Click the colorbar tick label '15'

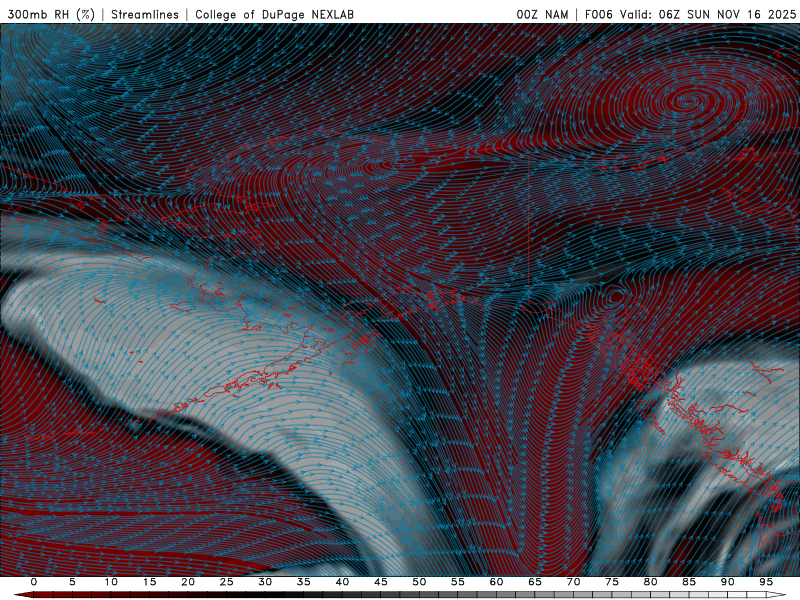pyautogui.click(x=149, y=582)
